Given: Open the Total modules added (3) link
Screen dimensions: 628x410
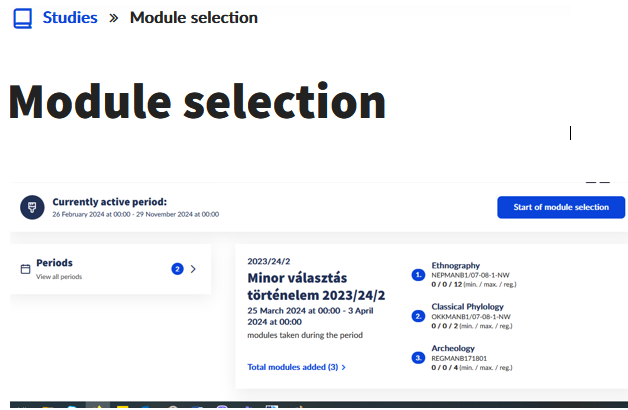Looking at the screenshot, I should 292,367.
